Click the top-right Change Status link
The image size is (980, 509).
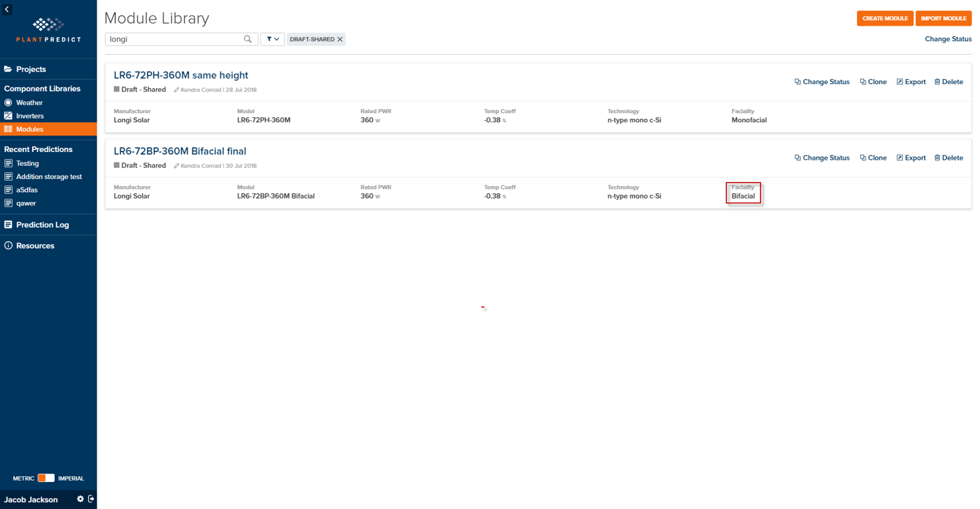click(x=948, y=39)
